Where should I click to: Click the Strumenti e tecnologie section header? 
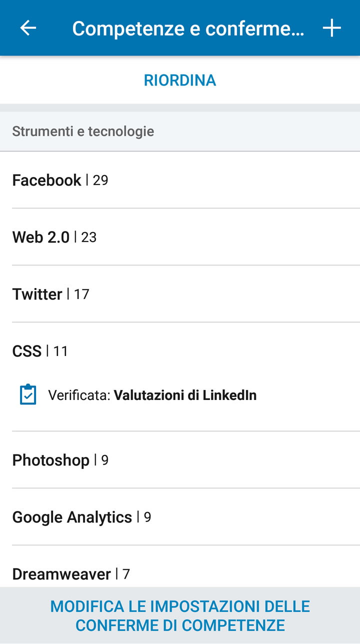coord(83,131)
